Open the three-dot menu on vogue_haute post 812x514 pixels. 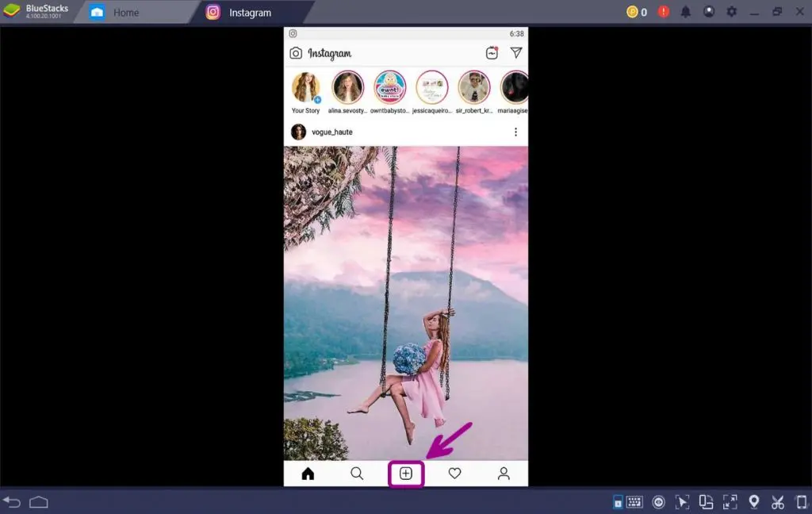[x=515, y=132]
